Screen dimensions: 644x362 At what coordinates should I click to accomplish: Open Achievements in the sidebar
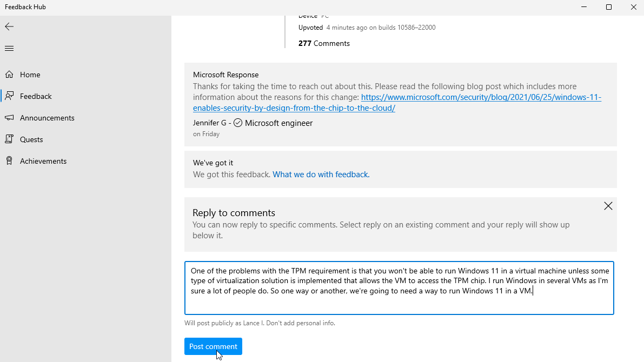[x=43, y=162]
